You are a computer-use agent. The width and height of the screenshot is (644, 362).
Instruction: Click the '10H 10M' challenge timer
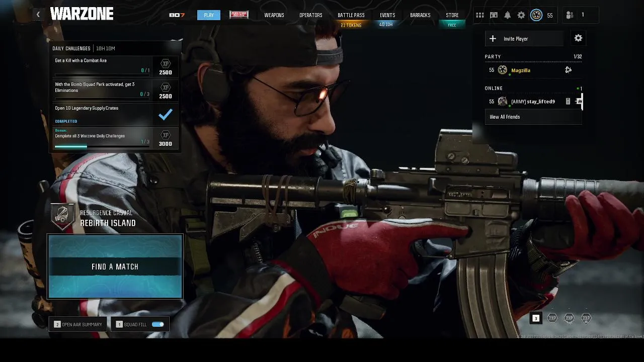pos(106,48)
